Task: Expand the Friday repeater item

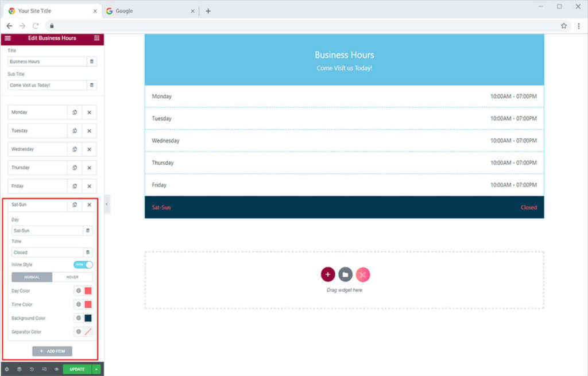Action: coord(37,186)
